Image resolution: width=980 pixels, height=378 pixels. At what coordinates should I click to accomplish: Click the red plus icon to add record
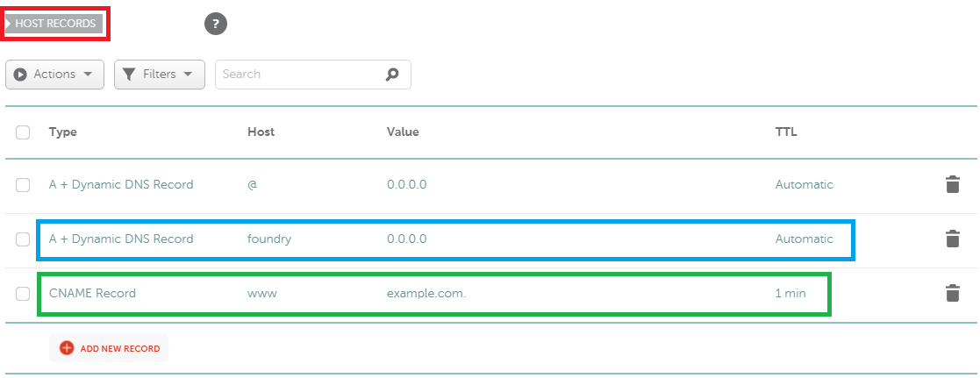(x=67, y=348)
